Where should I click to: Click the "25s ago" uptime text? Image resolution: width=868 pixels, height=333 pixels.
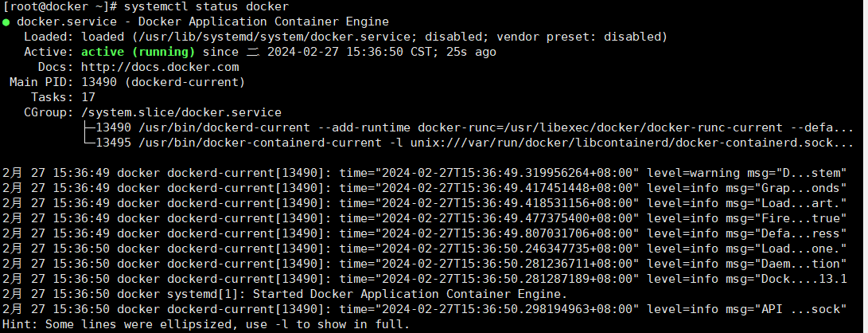(473, 52)
